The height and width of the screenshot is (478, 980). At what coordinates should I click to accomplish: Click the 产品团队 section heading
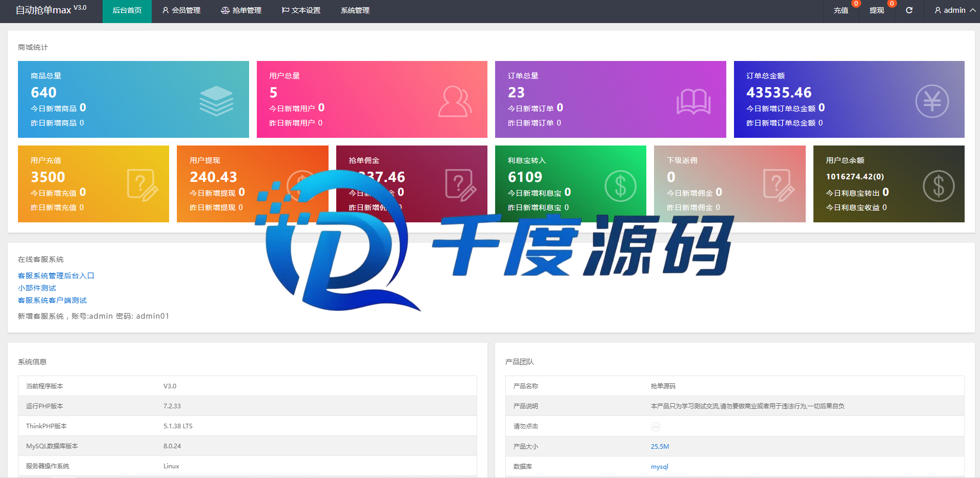point(520,362)
